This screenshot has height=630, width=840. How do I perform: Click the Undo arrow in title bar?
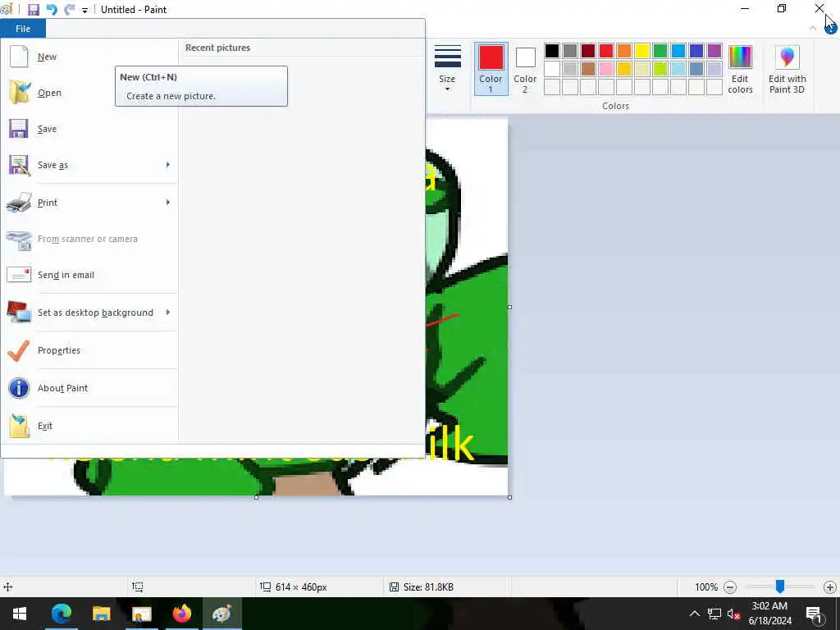[52, 10]
